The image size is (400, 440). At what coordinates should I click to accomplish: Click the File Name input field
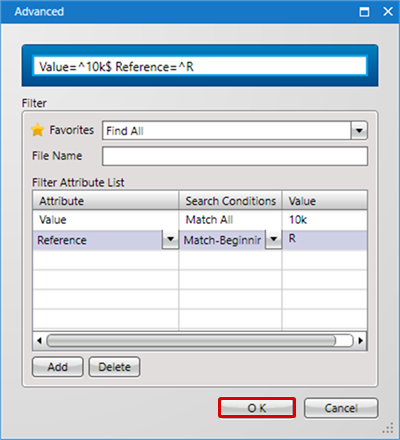[x=235, y=156]
